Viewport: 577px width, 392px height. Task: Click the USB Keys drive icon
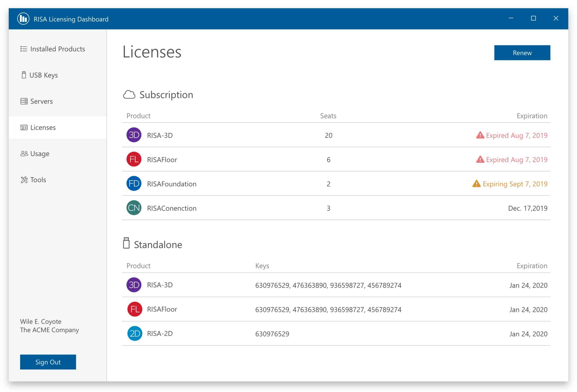[24, 75]
